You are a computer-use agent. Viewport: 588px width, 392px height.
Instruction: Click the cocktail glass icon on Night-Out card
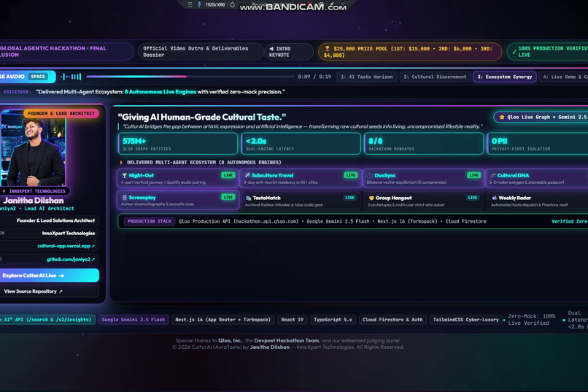pos(124,175)
